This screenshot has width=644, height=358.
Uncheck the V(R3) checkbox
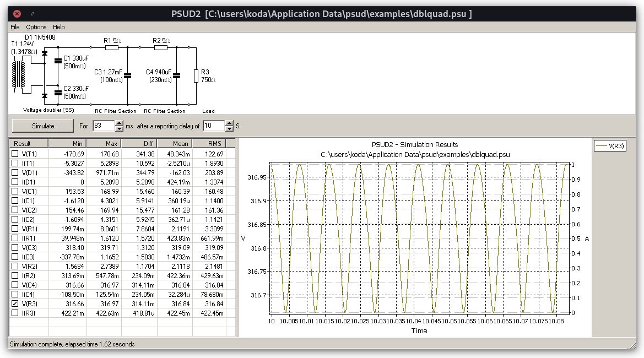coord(15,303)
